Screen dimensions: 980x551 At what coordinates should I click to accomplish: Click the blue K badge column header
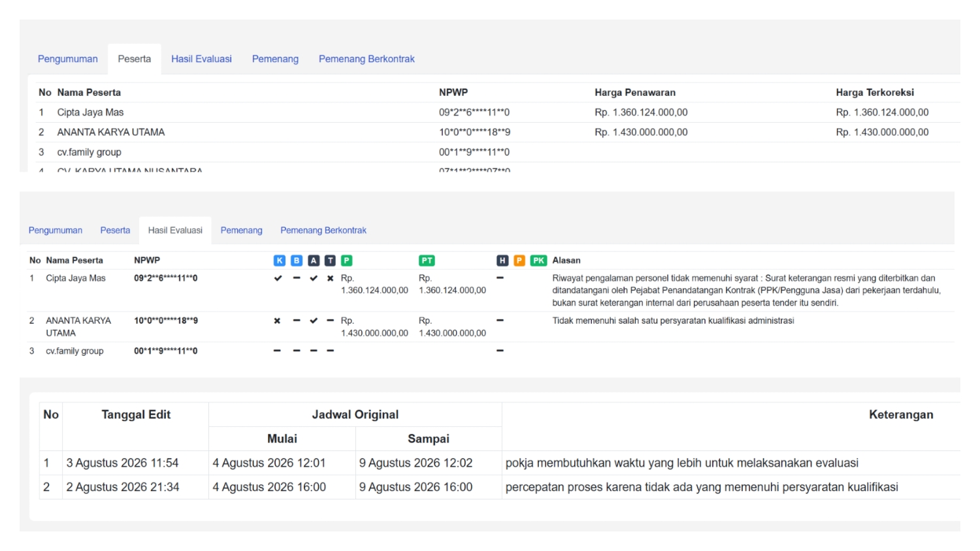click(280, 260)
